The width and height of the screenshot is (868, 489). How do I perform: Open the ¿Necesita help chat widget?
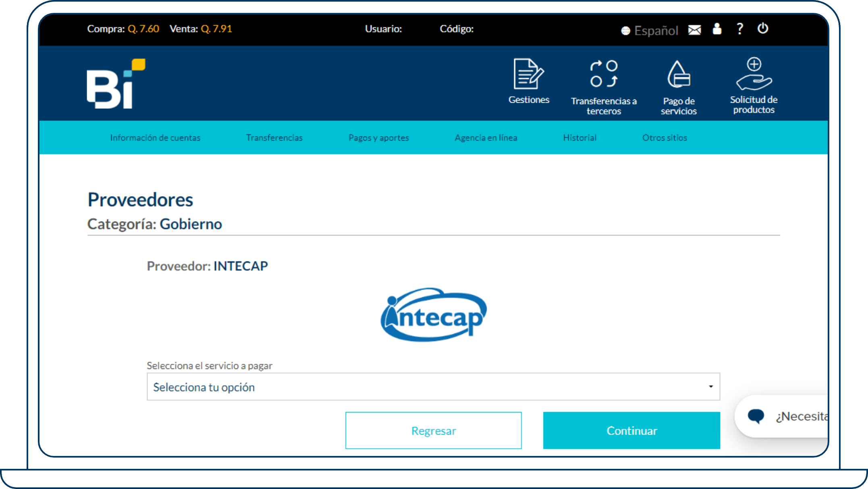tap(782, 416)
